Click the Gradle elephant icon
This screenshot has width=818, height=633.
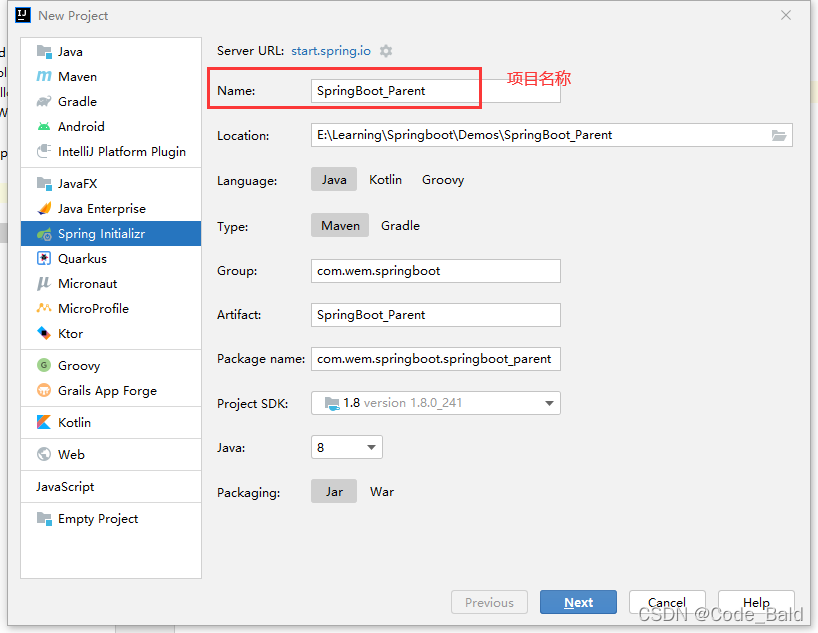44,102
